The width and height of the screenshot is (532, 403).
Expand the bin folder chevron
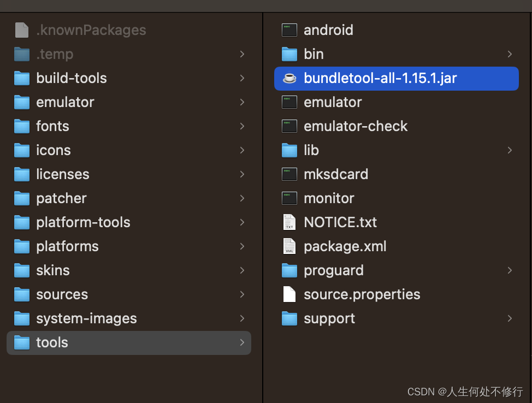510,54
